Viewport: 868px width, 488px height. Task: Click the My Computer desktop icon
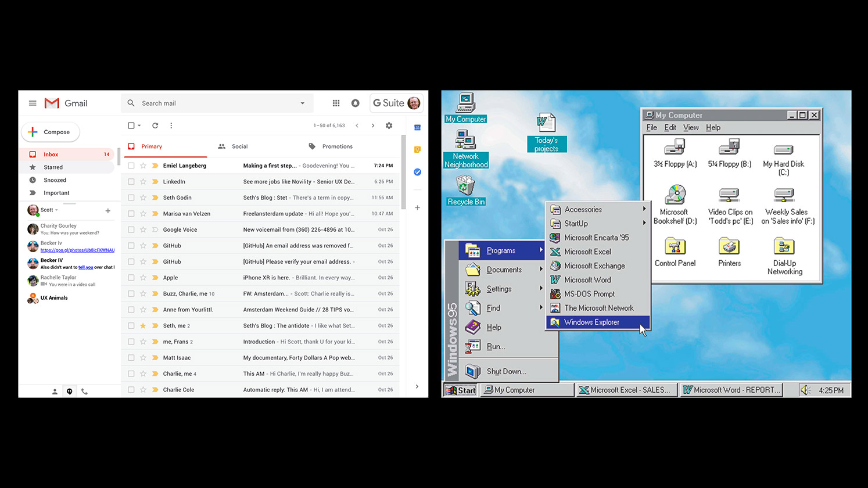click(x=465, y=107)
